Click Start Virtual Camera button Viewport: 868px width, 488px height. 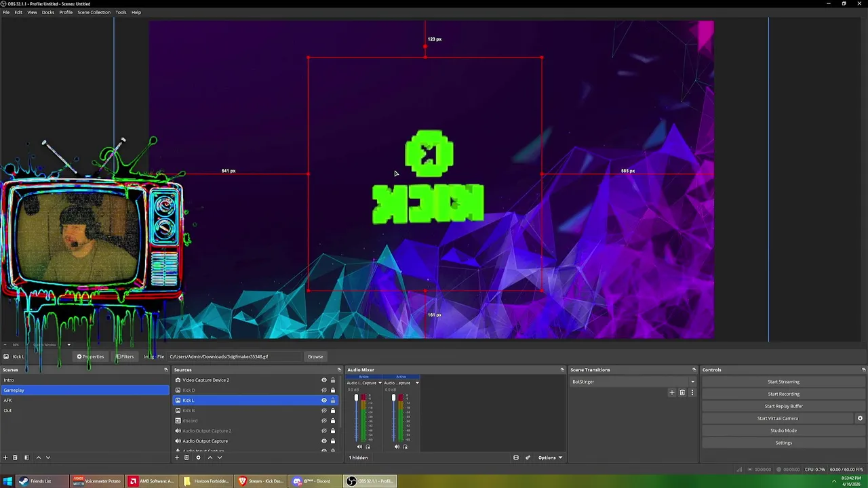(778, 418)
